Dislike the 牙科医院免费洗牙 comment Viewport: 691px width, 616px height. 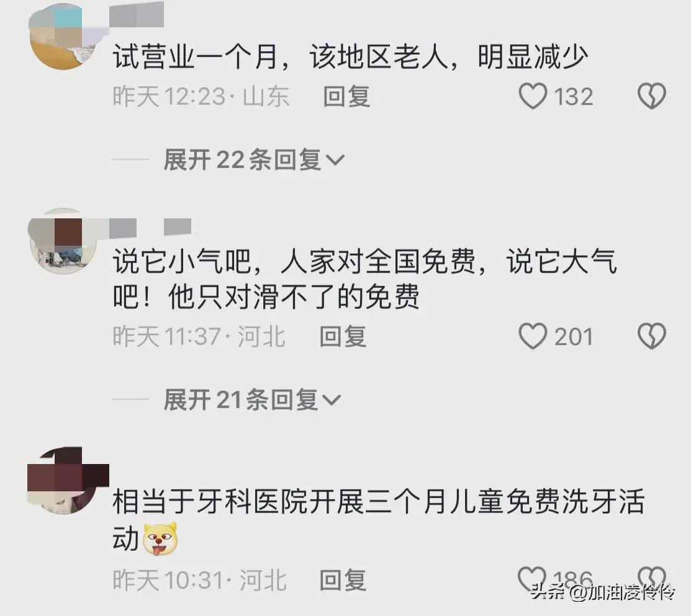click(x=652, y=579)
